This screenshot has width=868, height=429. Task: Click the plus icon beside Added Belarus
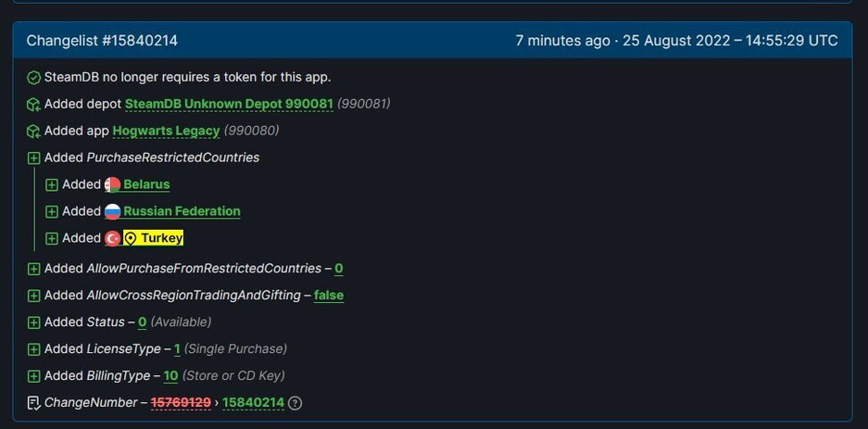(52, 185)
